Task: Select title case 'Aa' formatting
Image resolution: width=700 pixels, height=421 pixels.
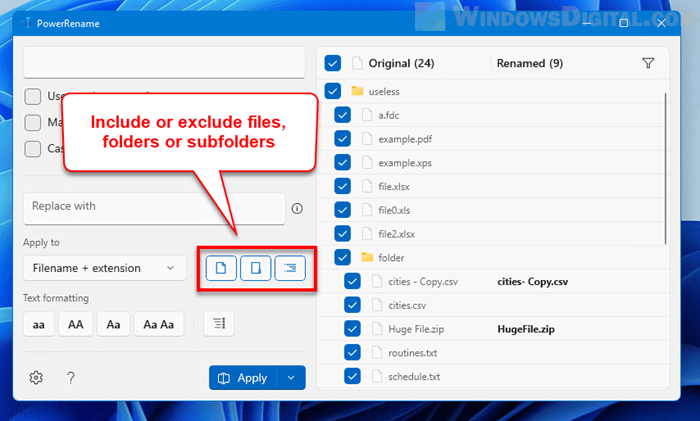Action: click(113, 324)
